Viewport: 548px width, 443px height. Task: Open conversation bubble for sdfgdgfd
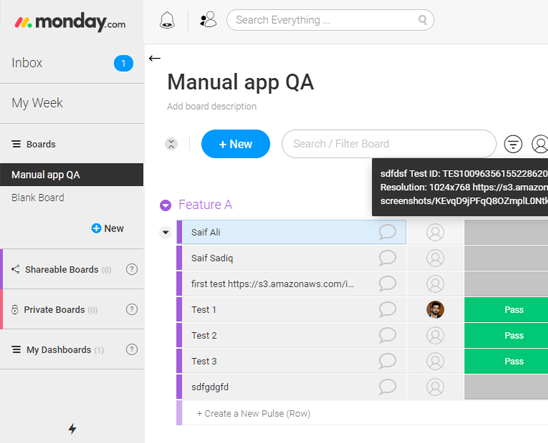click(387, 387)
